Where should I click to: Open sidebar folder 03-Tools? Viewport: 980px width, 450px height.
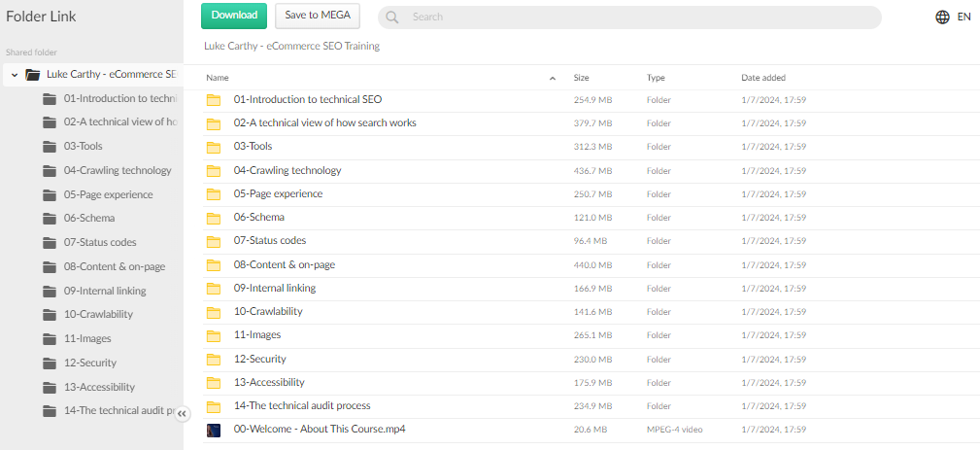(84, 146)
